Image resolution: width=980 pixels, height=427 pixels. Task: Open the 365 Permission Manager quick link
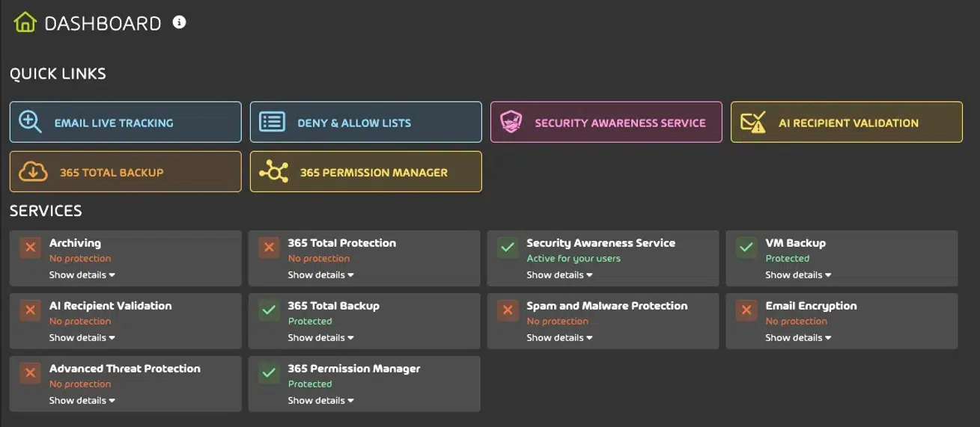(366, 171)
